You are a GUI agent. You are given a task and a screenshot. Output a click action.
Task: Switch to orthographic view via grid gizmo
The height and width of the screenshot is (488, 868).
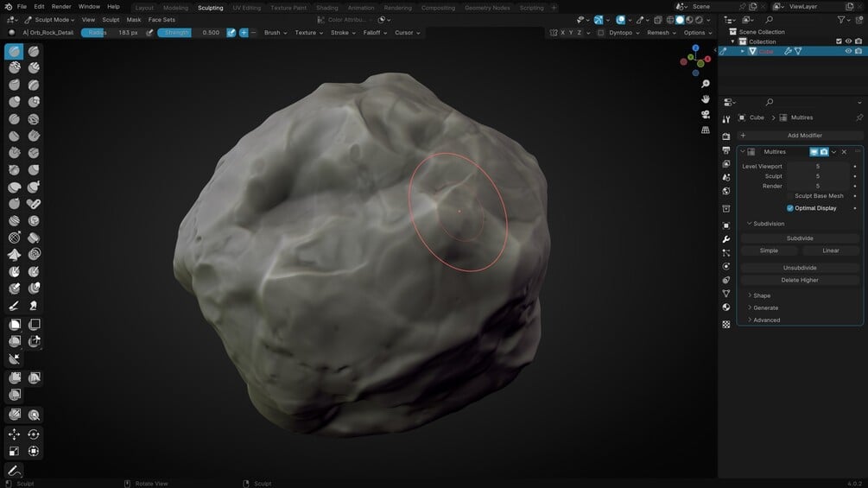tap(706, 130)
